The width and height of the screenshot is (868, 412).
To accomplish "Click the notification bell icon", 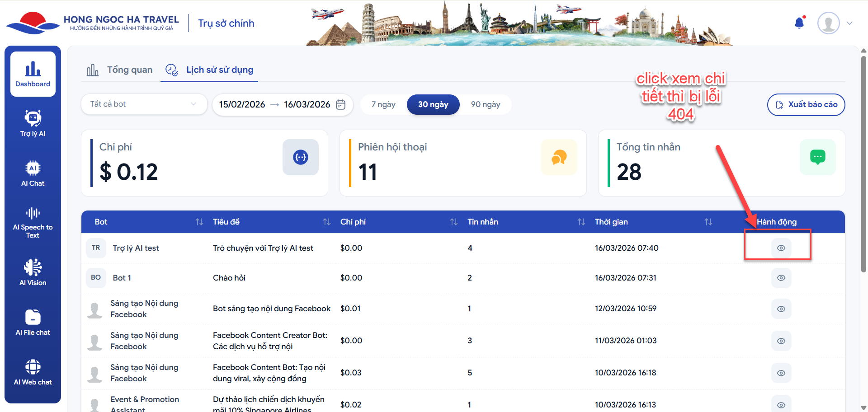I will 799,23.
